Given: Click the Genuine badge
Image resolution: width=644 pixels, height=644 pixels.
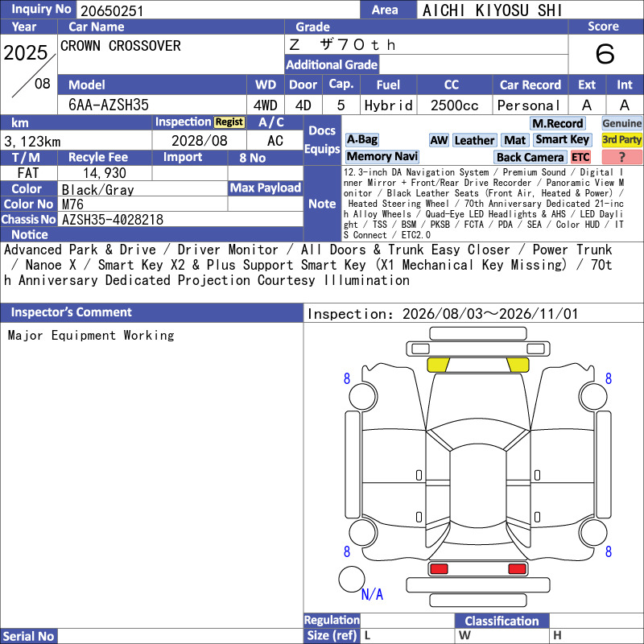Looking at the screenshot, I should [621, 123].
